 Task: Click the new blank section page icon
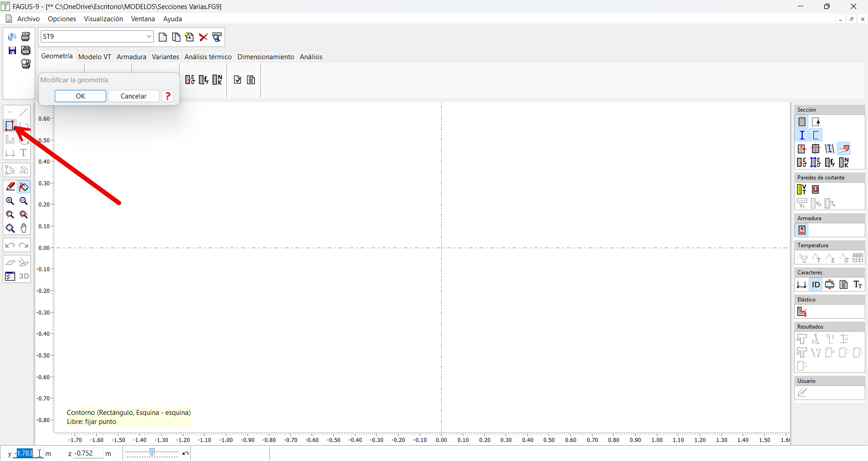point(163,37)
